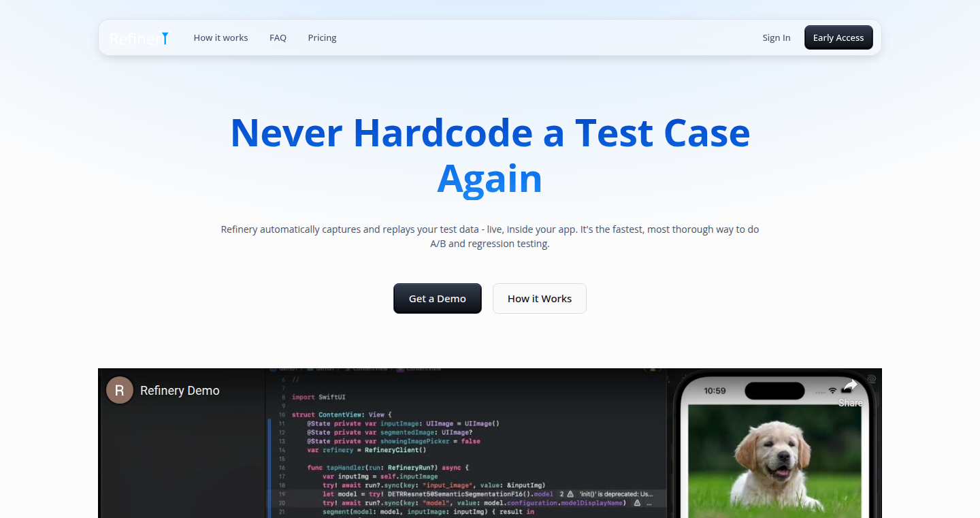
Task: Open the "Refinery Demo" video title link
Action: point(180,391)
